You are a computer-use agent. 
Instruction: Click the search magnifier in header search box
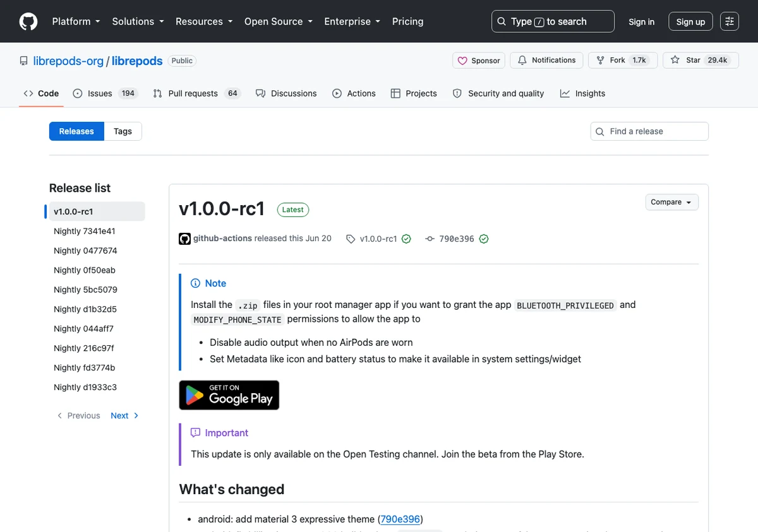pyautogui.click(x=502, y=21)
